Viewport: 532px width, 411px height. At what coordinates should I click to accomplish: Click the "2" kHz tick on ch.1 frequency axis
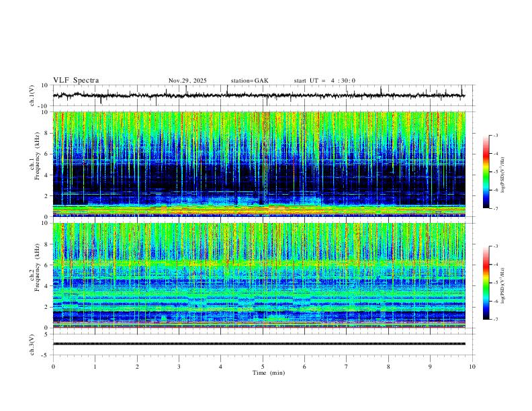tap(46, 196)
